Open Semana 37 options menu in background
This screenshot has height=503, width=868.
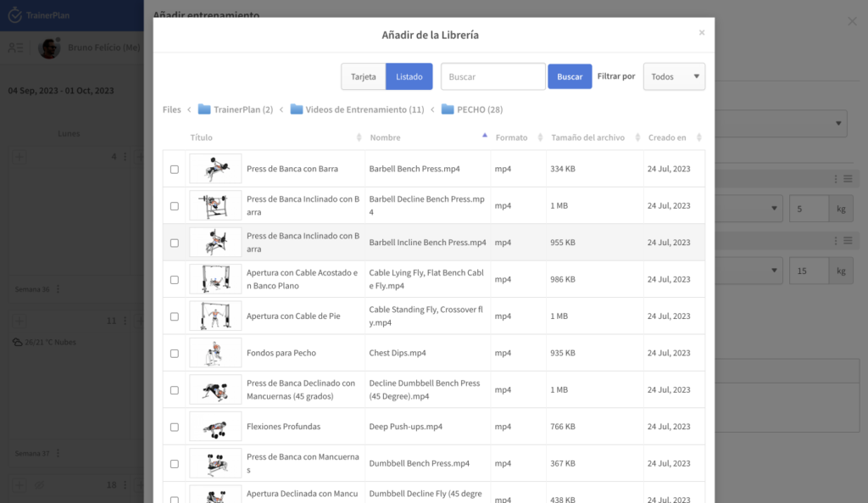click(x=58, y=453)
